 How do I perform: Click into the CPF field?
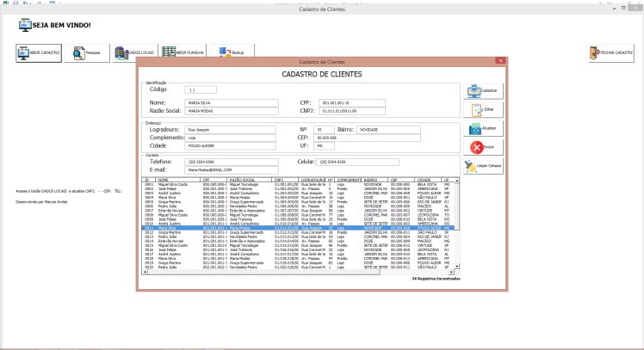click(x=352, y=103)
